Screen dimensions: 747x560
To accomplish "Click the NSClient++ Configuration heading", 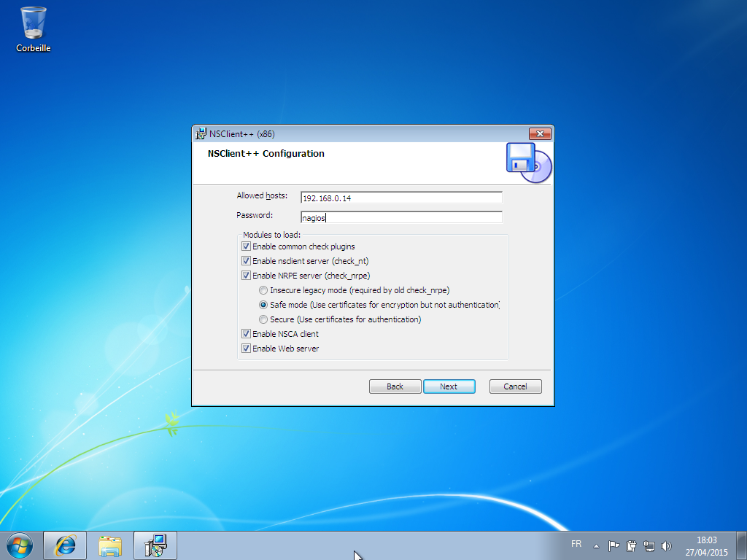I will tap(266, 153).
